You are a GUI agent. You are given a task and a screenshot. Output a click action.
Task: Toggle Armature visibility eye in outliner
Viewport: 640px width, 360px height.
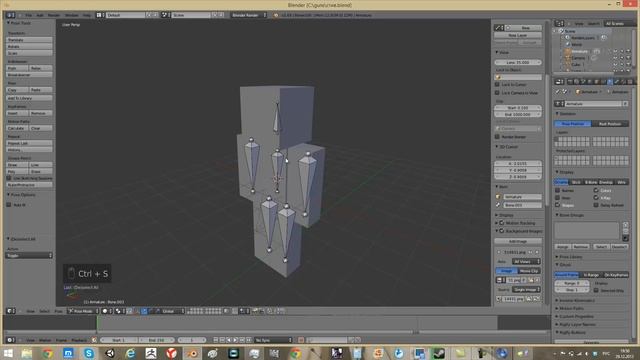click(615, 51)
